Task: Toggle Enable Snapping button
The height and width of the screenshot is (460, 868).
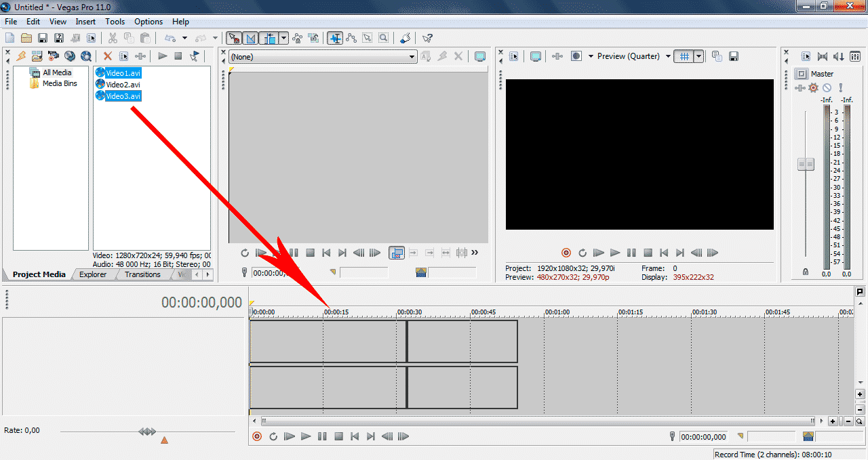Action: [x=234, y=38]
